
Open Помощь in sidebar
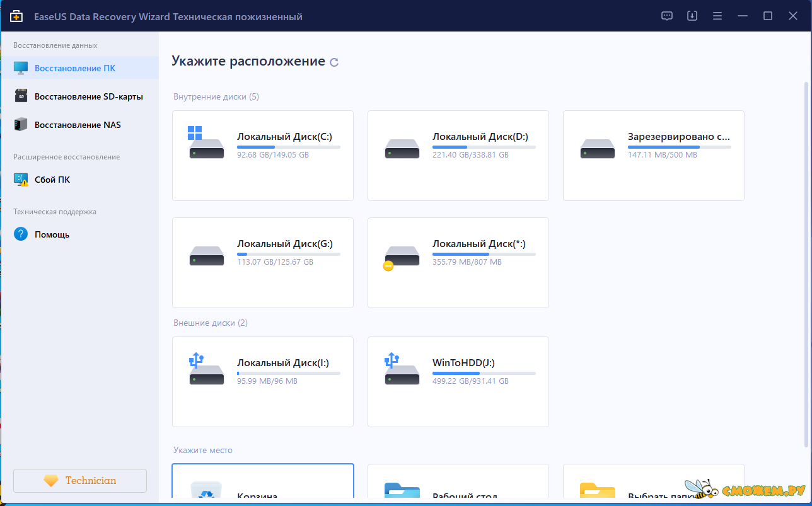79,234
